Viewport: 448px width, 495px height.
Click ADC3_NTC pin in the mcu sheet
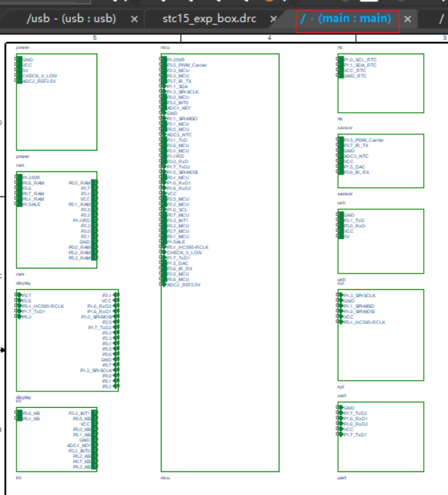[179, 135]
